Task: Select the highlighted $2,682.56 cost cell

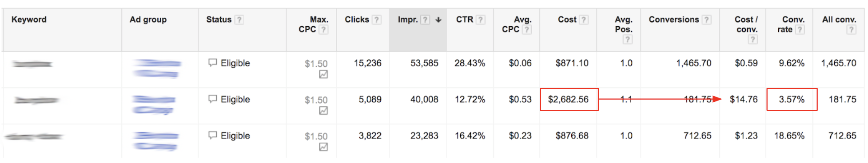Action: pos(569,99)
